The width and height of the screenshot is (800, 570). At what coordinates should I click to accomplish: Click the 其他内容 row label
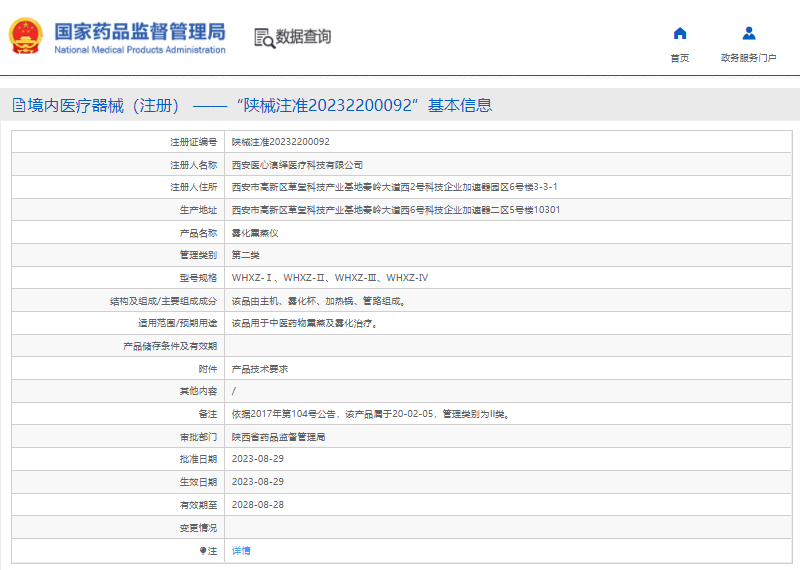[x=198, y=391]
